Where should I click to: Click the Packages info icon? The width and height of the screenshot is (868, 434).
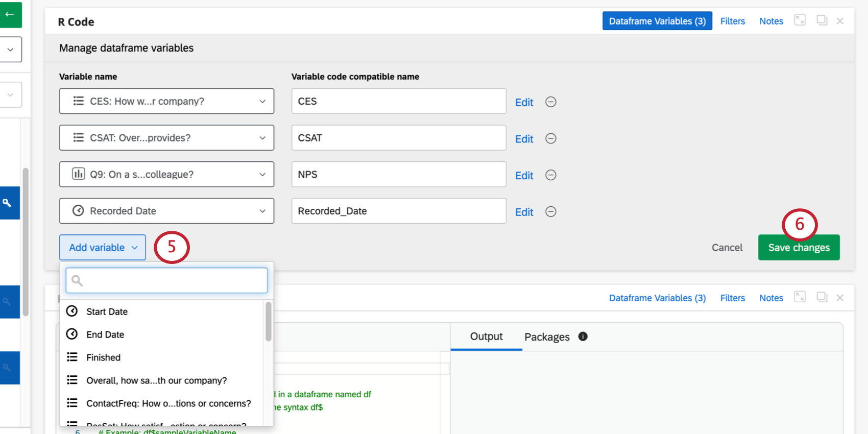pyautogui.click(x=583, y=336)
